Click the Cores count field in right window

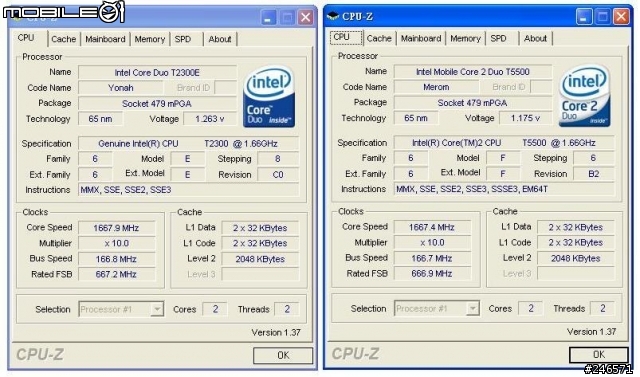click(x=531, y=308)
